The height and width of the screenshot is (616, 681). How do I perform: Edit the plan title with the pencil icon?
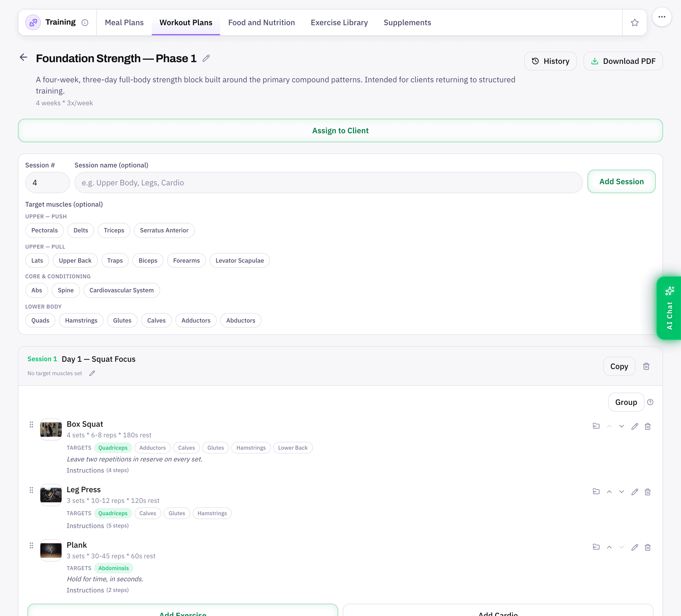point(206,59)
